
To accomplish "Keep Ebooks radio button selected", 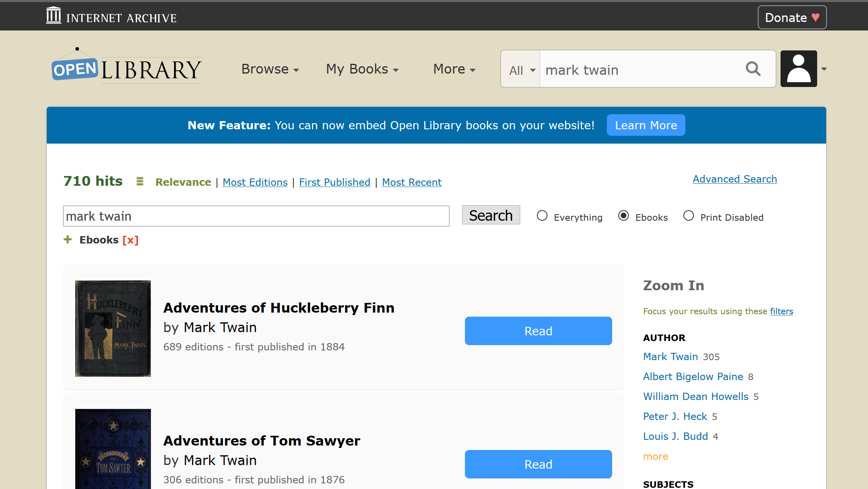I will [x=624, y=215].
